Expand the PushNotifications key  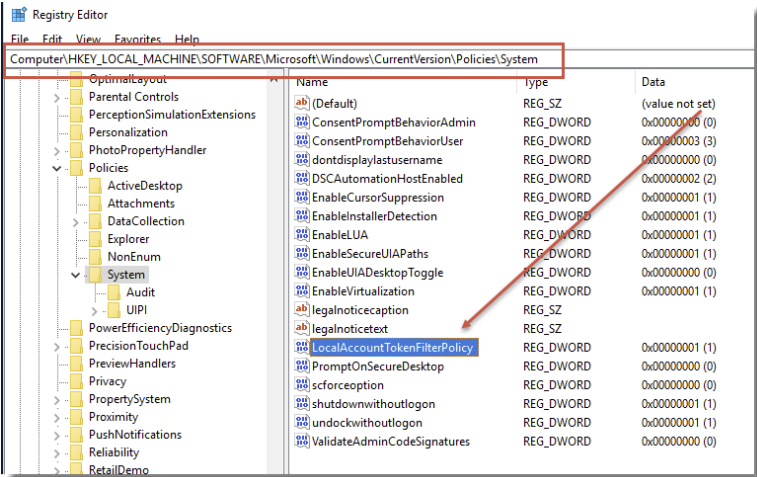tap(56, 436)
